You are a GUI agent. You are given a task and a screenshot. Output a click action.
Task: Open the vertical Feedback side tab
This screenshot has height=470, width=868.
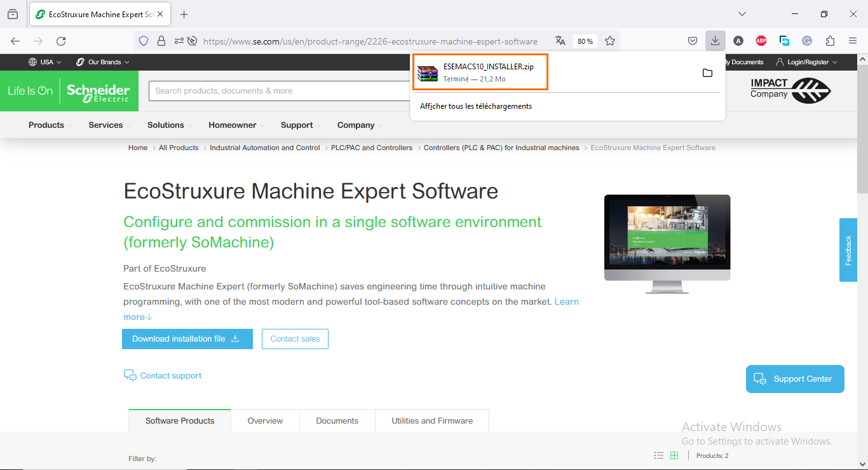848,250
